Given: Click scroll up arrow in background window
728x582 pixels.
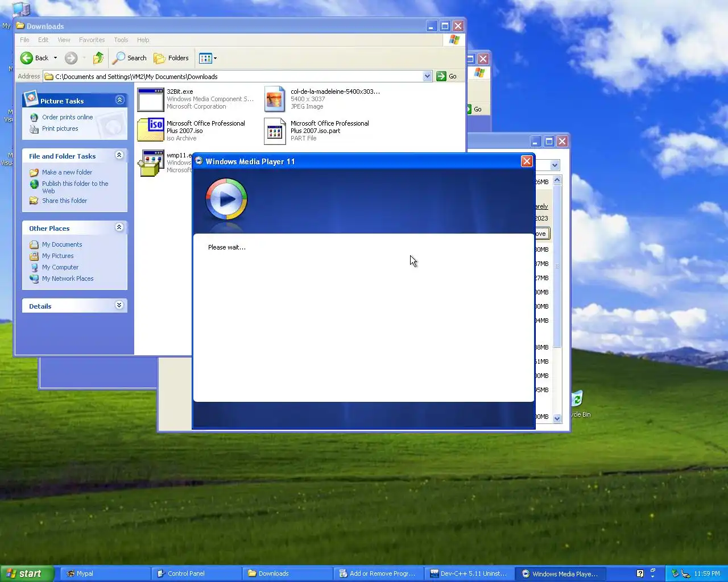Looking at the screenshot, I should [557, 180].
